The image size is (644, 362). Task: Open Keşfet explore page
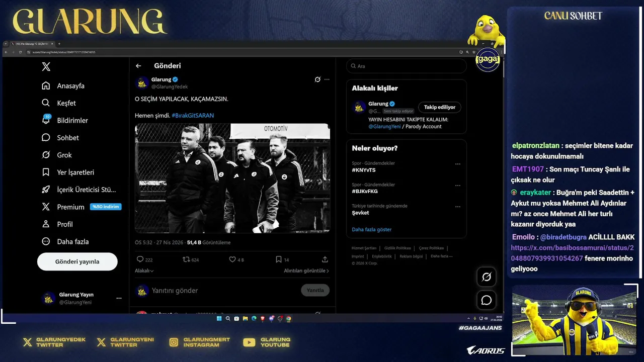[59, 103]
